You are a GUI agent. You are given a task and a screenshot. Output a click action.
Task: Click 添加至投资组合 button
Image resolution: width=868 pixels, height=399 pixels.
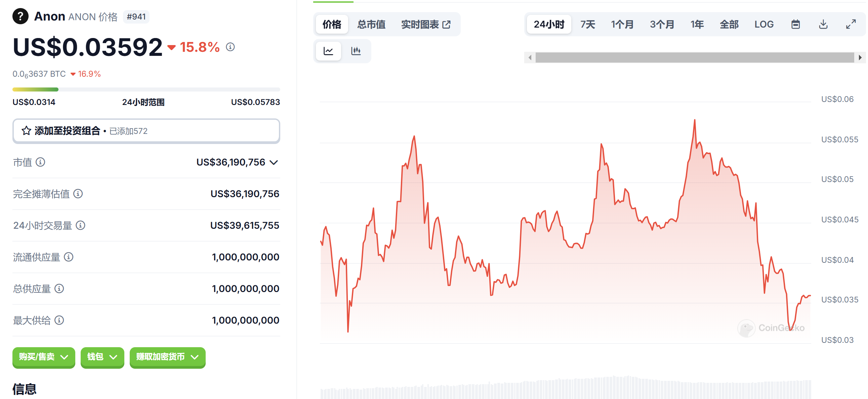(146, 131)
